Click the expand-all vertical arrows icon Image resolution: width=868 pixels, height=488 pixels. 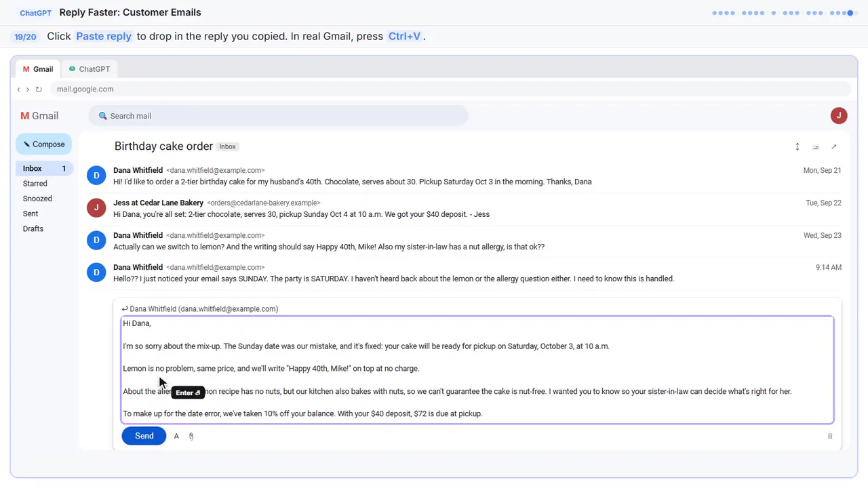pos(797,146)
